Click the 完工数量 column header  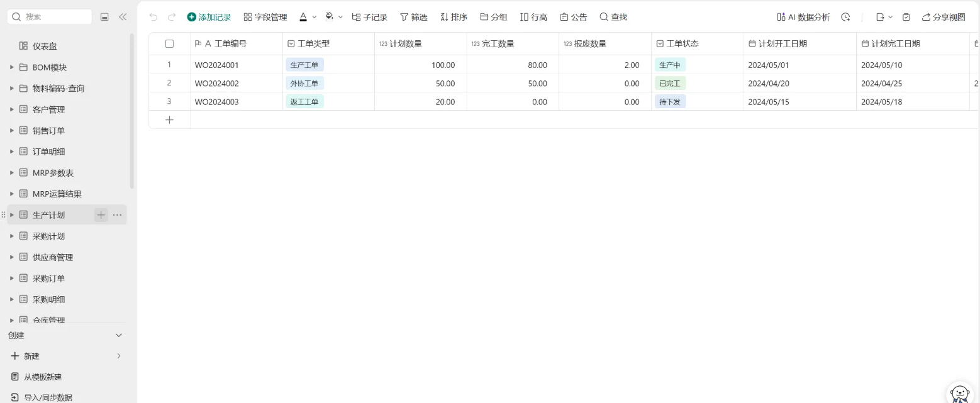click(513, 43)
